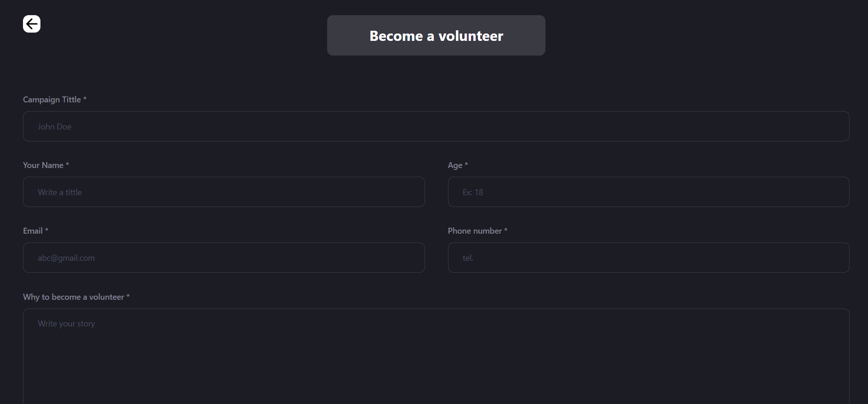Go back using the left arrow icon

click(32, 24)
